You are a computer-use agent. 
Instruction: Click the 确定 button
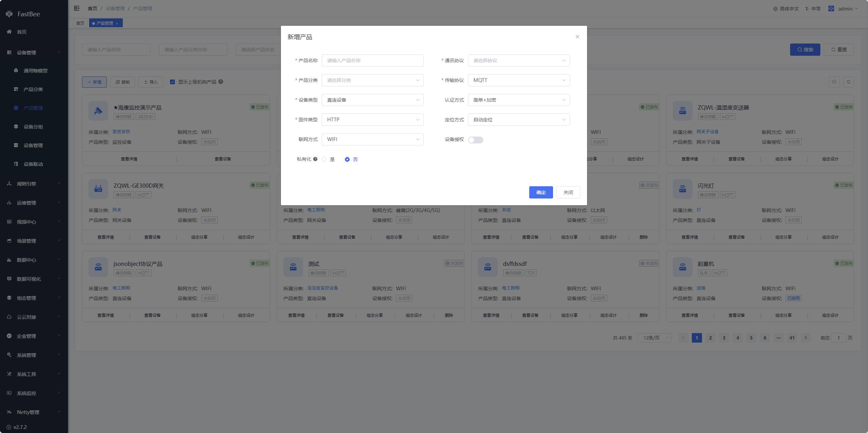(x=541, y=192)
